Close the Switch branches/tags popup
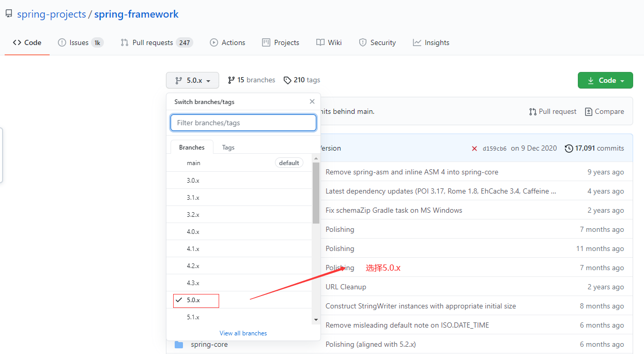644x354 pixels. coord(312,101)
